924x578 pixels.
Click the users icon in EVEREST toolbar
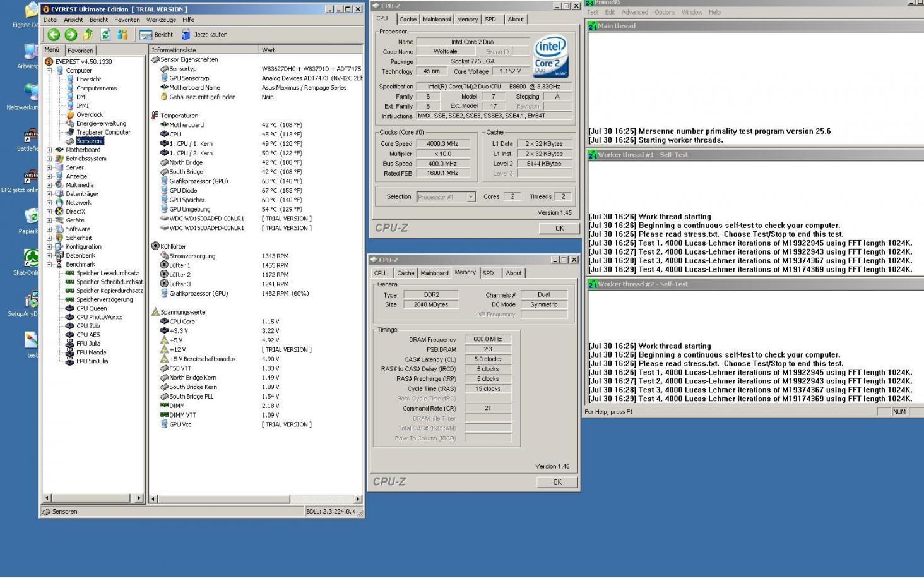122,35
